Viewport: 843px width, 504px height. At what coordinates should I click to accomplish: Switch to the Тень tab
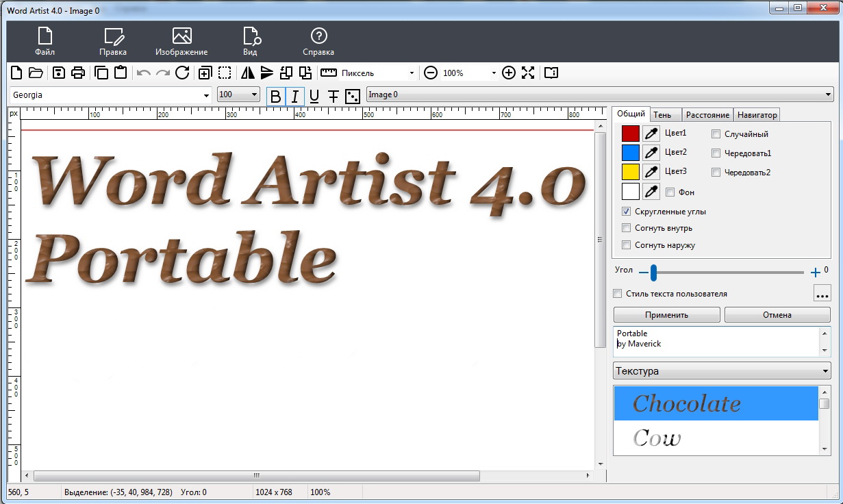point(663,115)
